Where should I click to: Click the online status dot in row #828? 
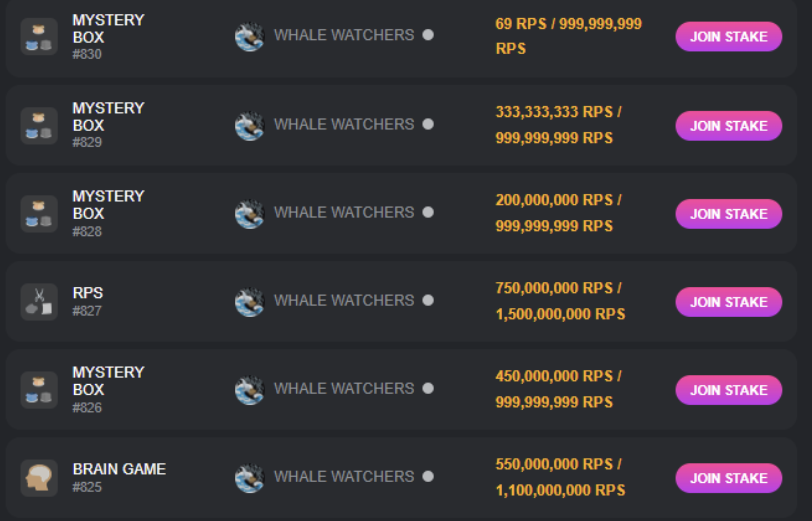click(x=428, y=212)
